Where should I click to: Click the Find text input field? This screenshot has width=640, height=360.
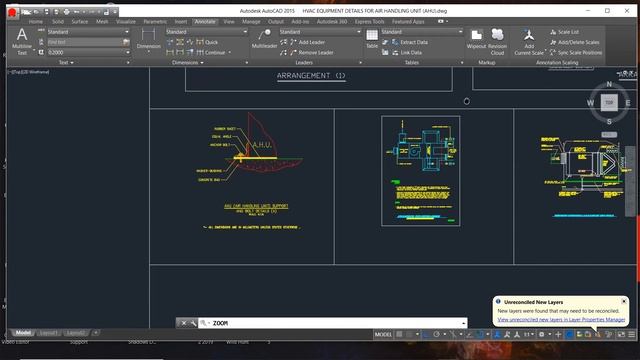click(84, 42)
